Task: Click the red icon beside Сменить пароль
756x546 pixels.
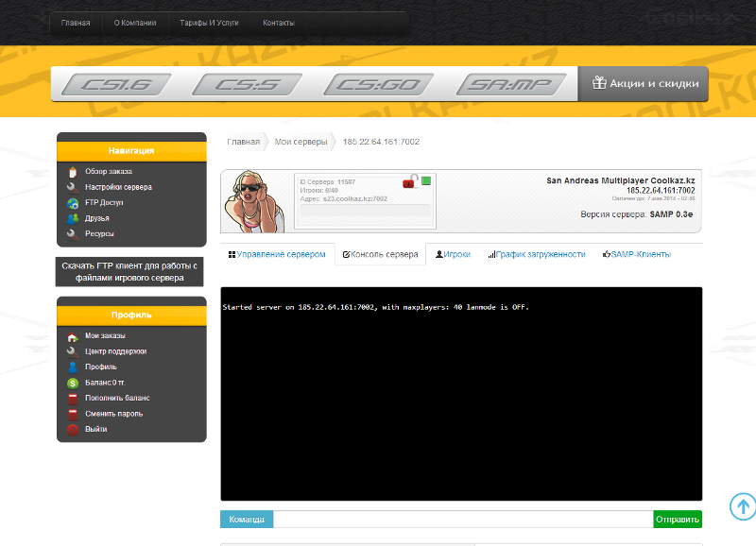Action: click(x=73, y=414)
